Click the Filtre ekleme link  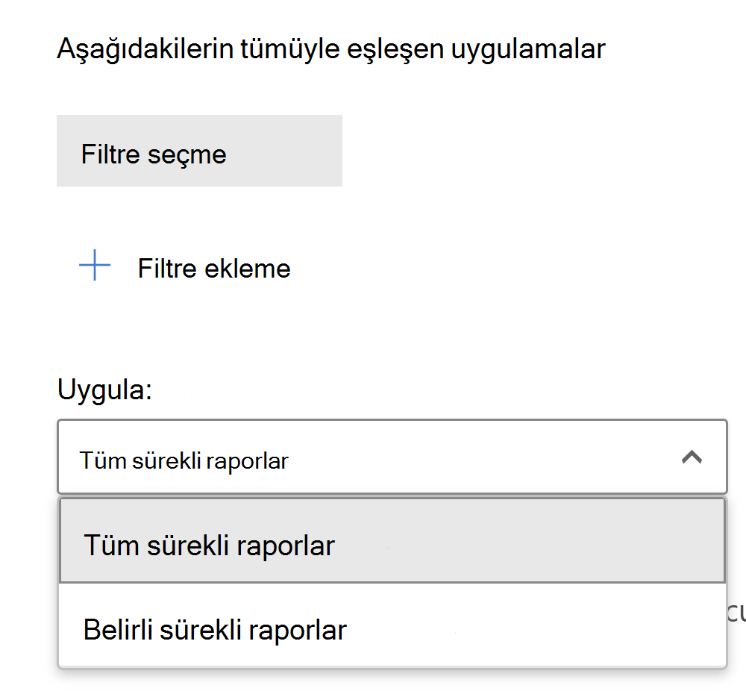(213, 269)
